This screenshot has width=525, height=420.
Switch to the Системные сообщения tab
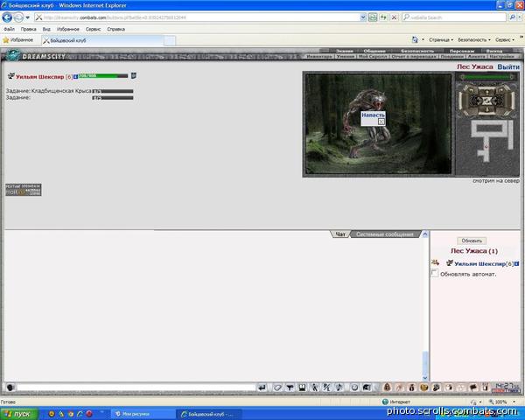385,234
